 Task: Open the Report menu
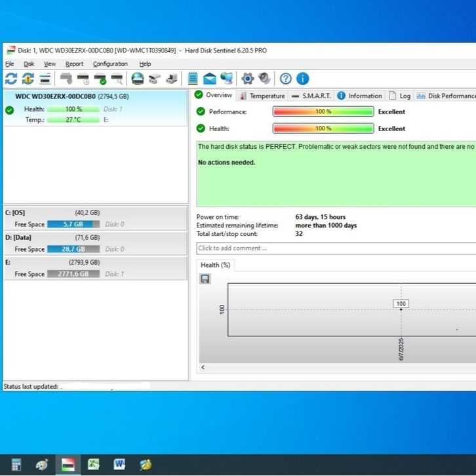tap(74, 64)
